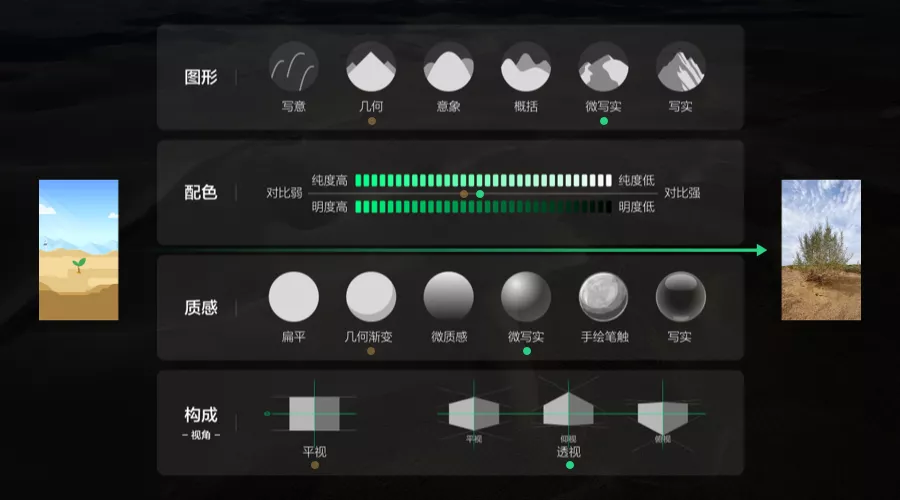Open the illustrated desert sprout thumbnail
900x500 pixels.
[x=79, y=250]
